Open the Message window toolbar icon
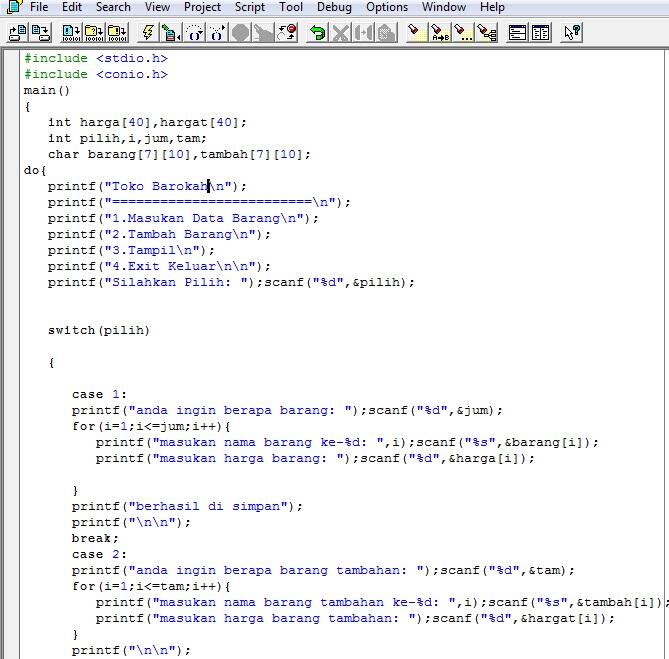669x659 pixels. click(x=540, y=32)
